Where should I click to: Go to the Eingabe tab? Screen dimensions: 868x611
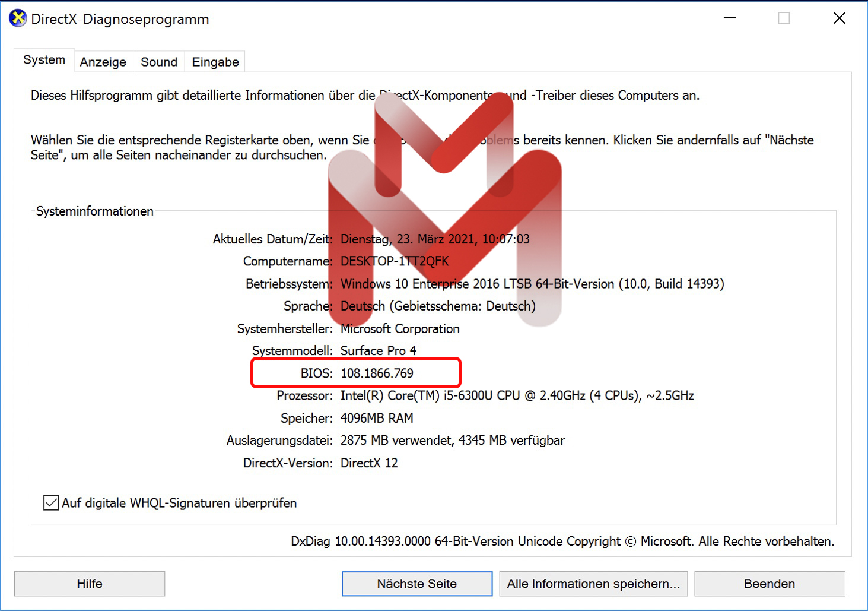tap(215, 62)
